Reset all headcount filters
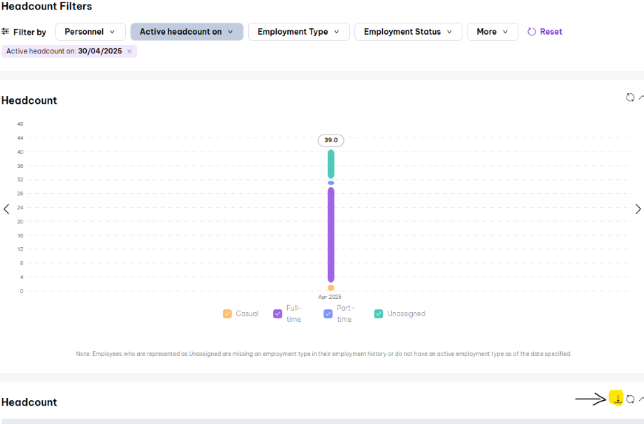The height and width of the screenshot is (424, 644). (x=545, y=32)
